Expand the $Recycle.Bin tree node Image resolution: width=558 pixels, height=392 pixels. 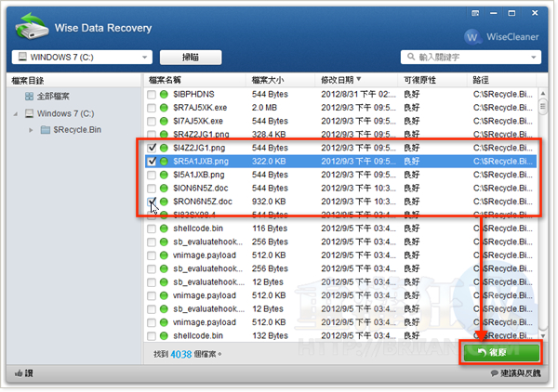tap(31, 130)
